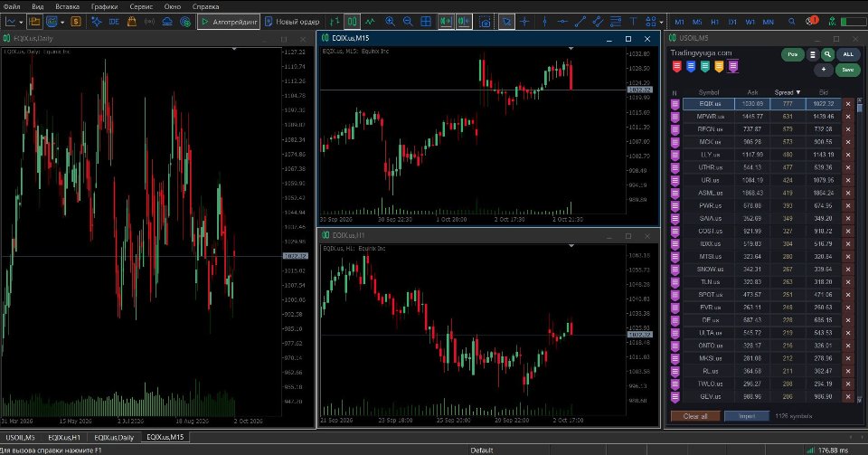Open the notifications icon with red badge
This screenshot has width=868, height=455.
coord(812,21)
